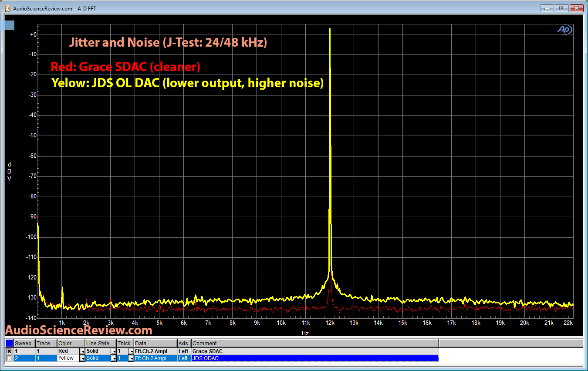The width and height of the screenshot is (588, 371).
Task: Open the Yellow color dropdown arrow
Action: pyautogui.click(x=82, y=358)
